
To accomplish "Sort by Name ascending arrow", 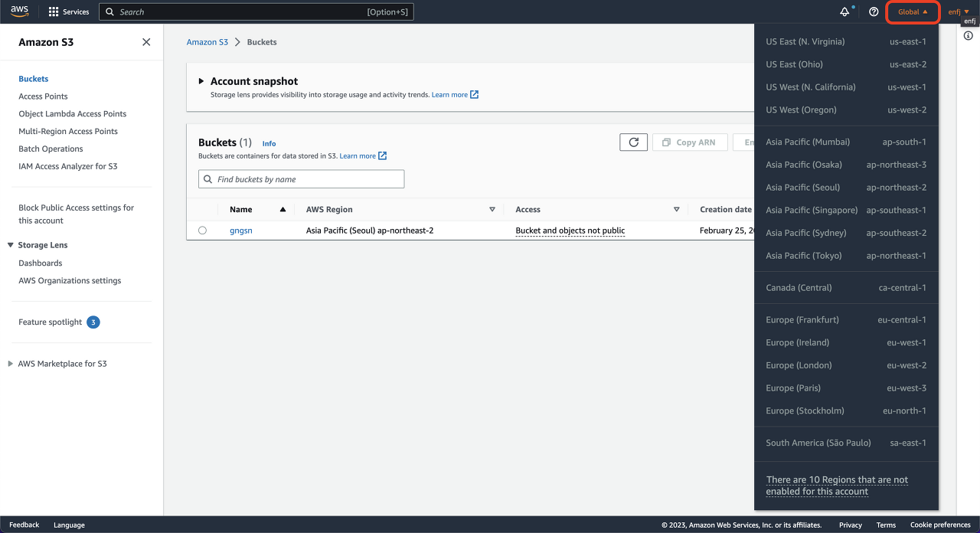I will coord(283,209).
